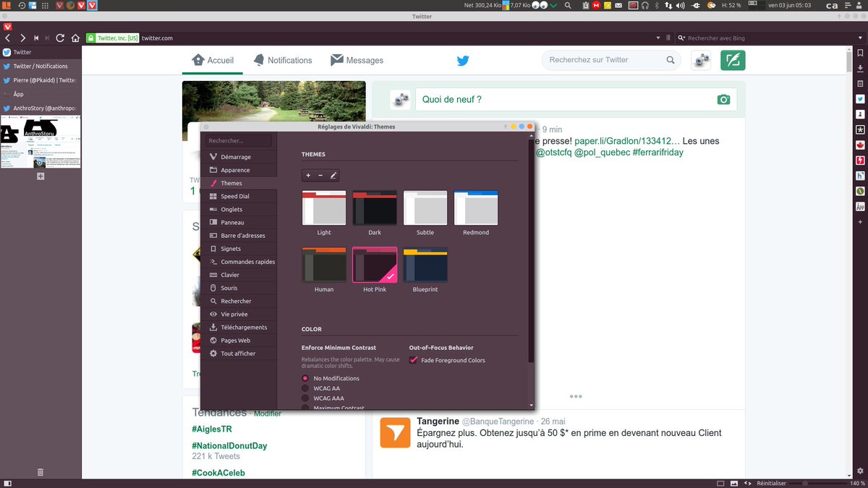Image resolution: width=868 pixels, height=488 pixels.
Task: Open the Barre d'adresses settings section
Action: [239, 236]
